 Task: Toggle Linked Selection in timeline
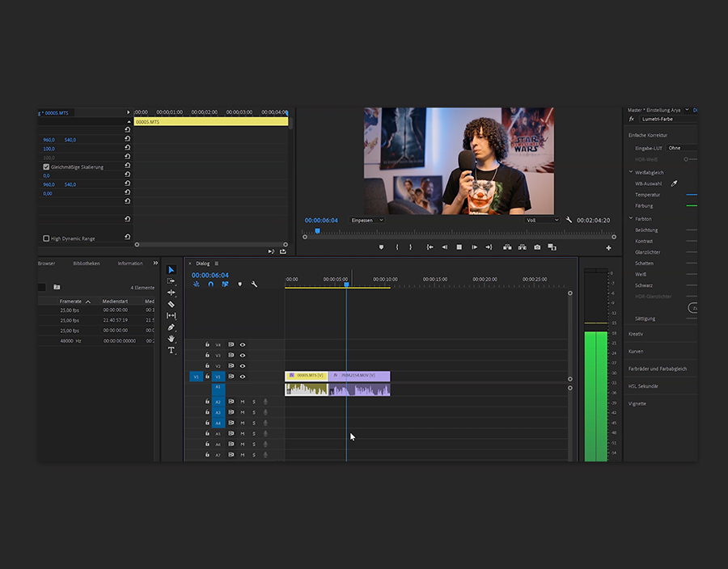point(225,284)
